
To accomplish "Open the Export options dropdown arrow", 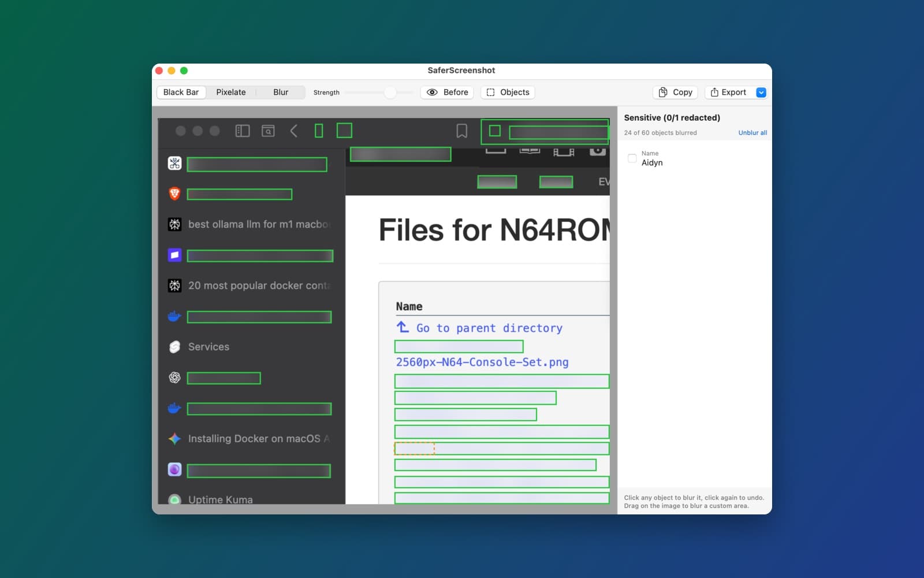I will pos(761,92).
